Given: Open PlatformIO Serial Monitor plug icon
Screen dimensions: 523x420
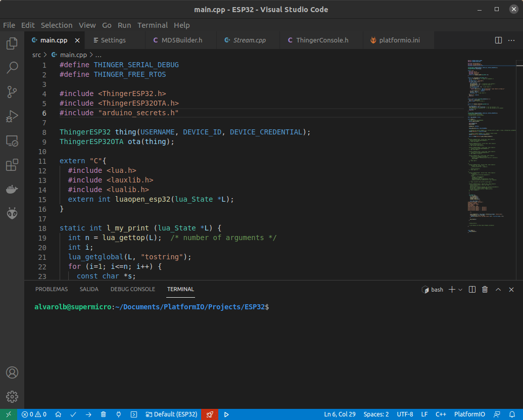Looking at the screenshot, I should click(x=118, y=414).
